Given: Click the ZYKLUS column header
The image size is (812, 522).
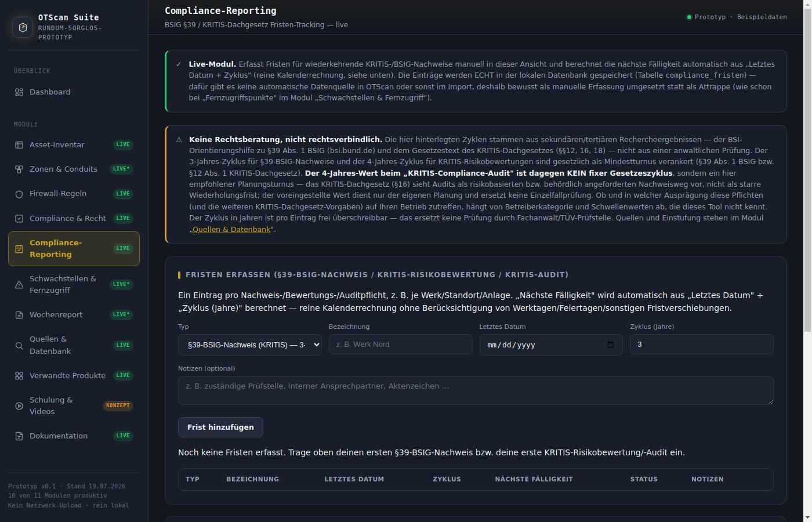Looking at the screenshot, I should (x=447, y=480).
